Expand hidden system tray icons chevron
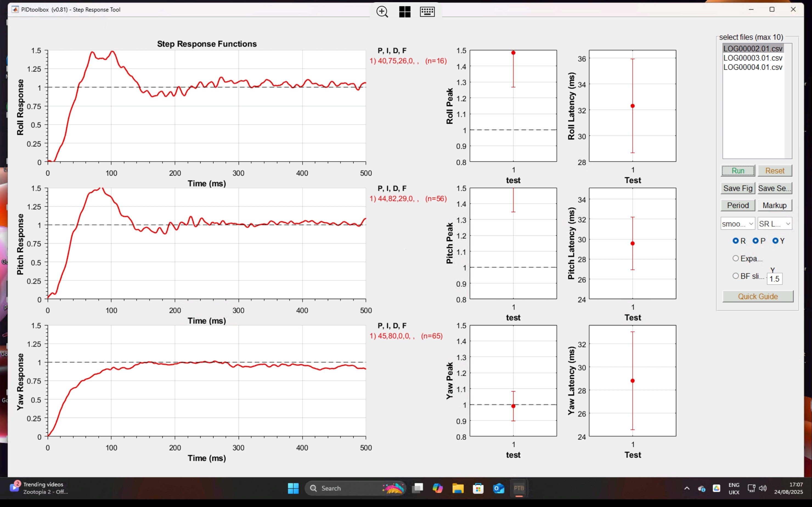The image size is (812, 507). [687, 488]
